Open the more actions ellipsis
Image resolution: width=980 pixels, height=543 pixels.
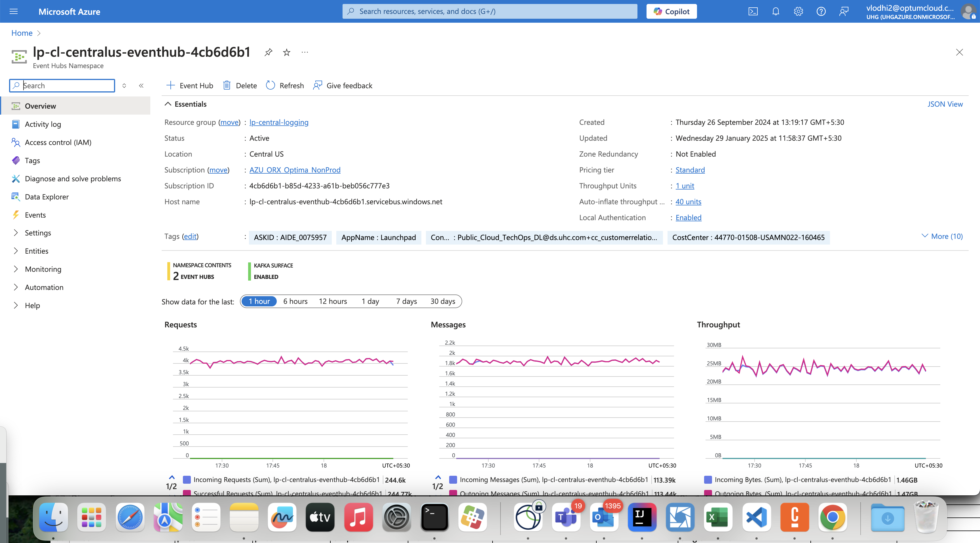(x=305, y=52)
